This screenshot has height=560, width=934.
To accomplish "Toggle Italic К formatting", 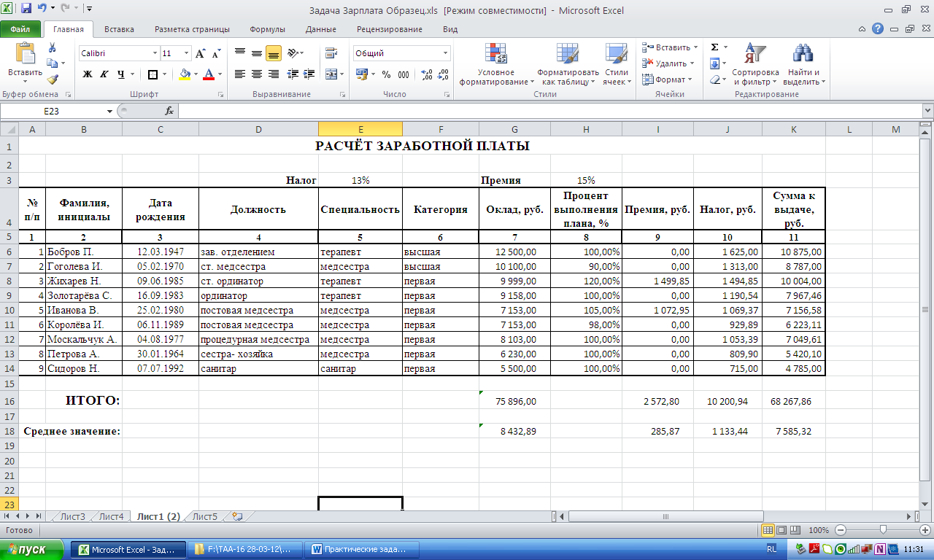I will pyautogui.click(x=104, y=74).
